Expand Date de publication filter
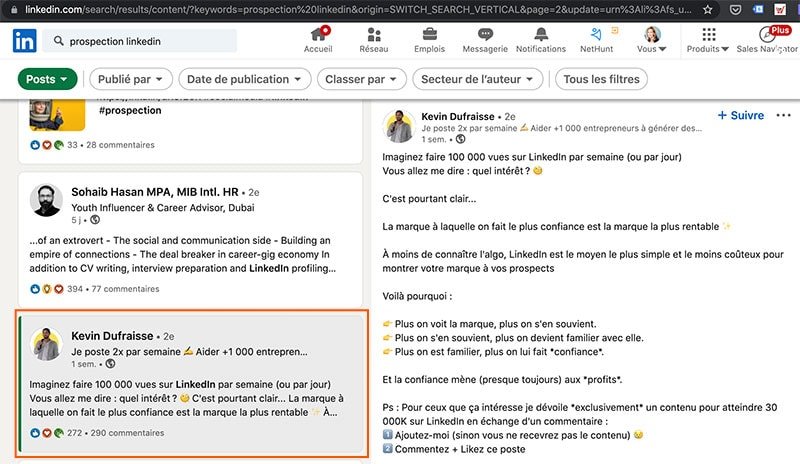 (x=244, y=79)
